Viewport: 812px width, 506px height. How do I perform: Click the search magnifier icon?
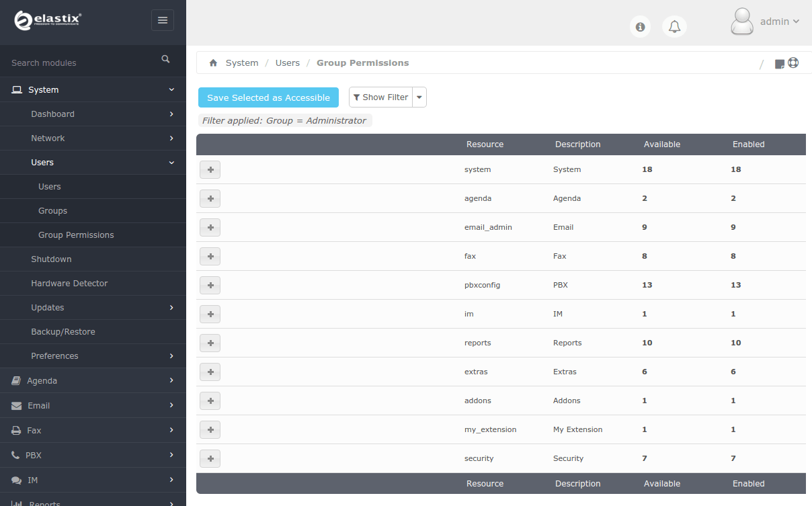pyautogui.click(x=165, y=60)
